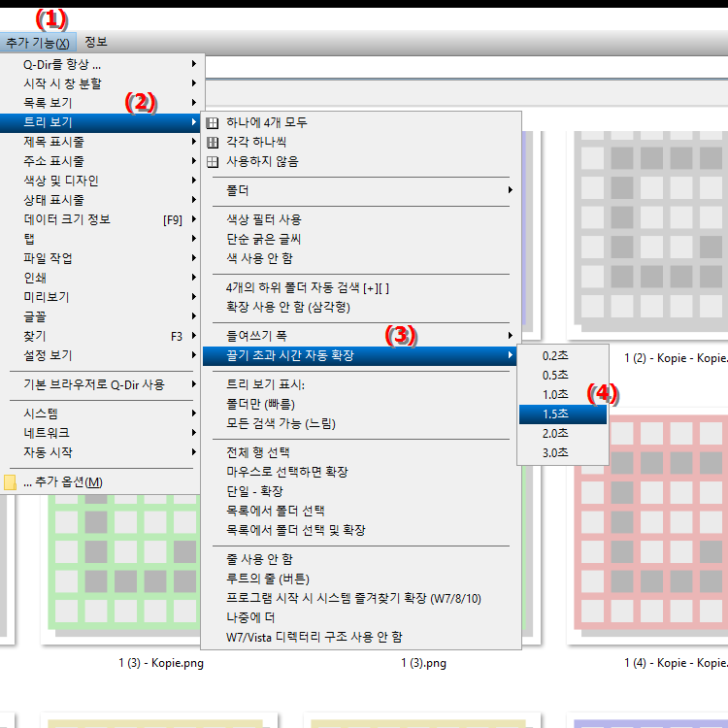Expand the 시작 시 창 분할 submenu
Screen dimensions: 728x728
[100, 83]
